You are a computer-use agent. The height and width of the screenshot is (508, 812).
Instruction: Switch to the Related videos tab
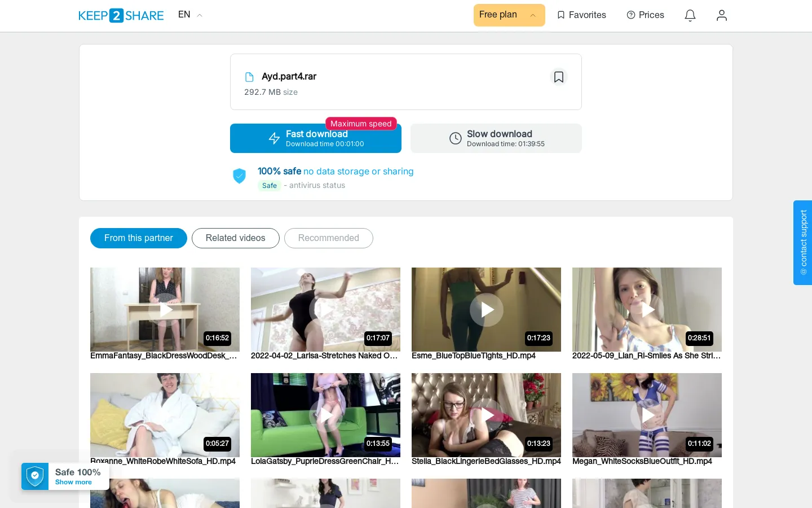click(236, 238)
